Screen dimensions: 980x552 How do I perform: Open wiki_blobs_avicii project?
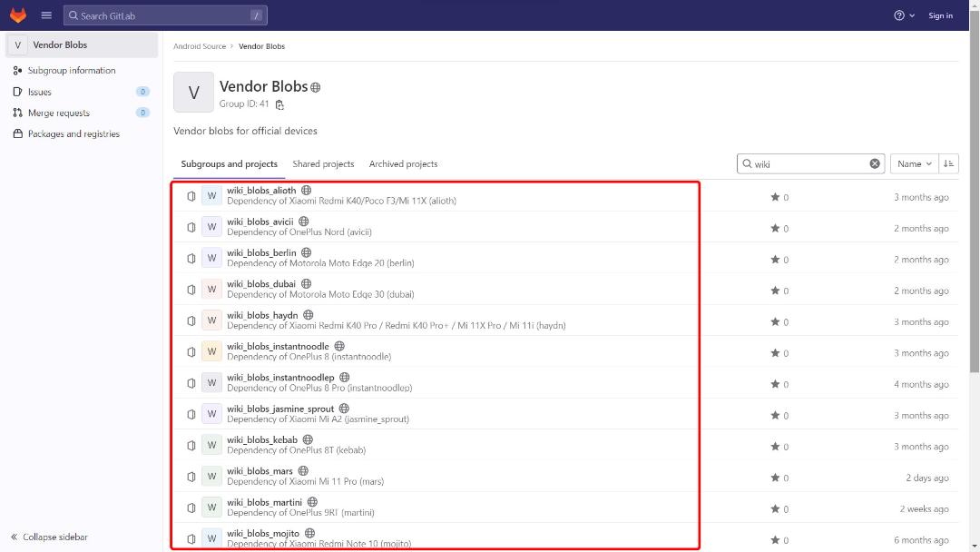[260, 222]
